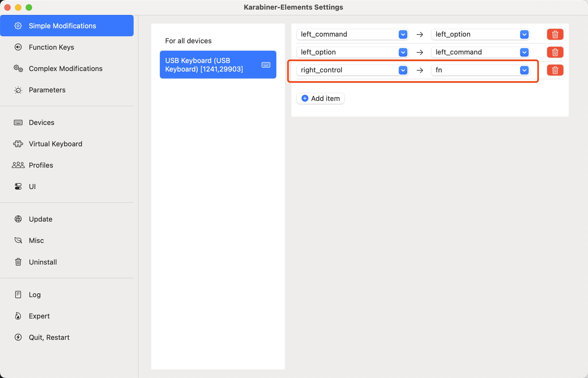This screenshot has width=588, height=378.
Task: Open the left_command source key dropdown
Action: tap(403, 34)
